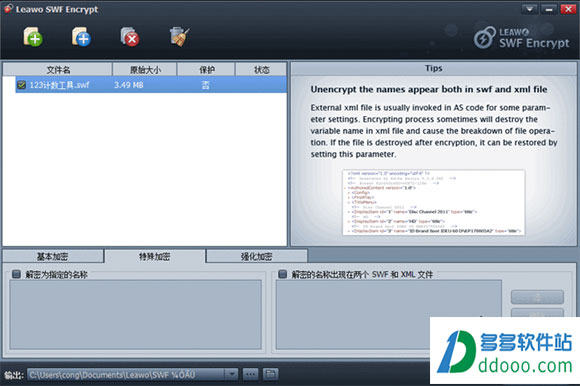The width and height of the screenshot is (580, 386).
Task: Click the clear list broom icon
Action: click(179, 37)
